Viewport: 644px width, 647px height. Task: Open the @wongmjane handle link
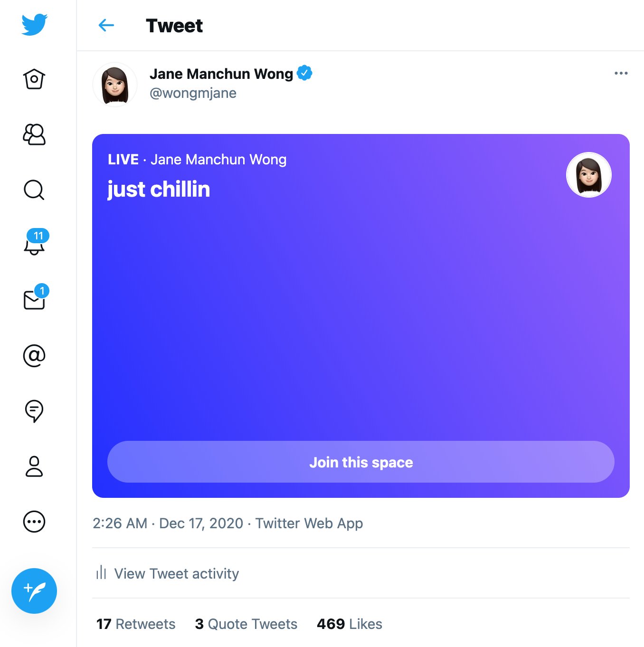[x=193, y=93]
